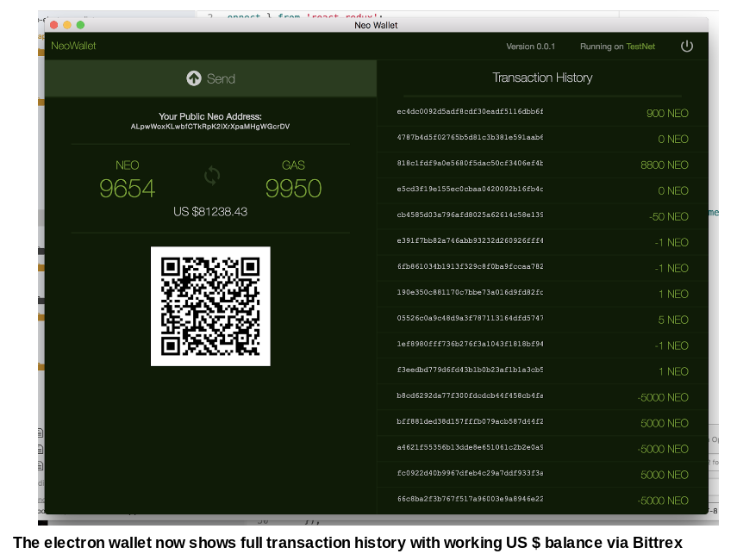Open transaction b8cd6292da77f300fdcd
The height and width of the screenshot is (560, 737).
[470, 395]
